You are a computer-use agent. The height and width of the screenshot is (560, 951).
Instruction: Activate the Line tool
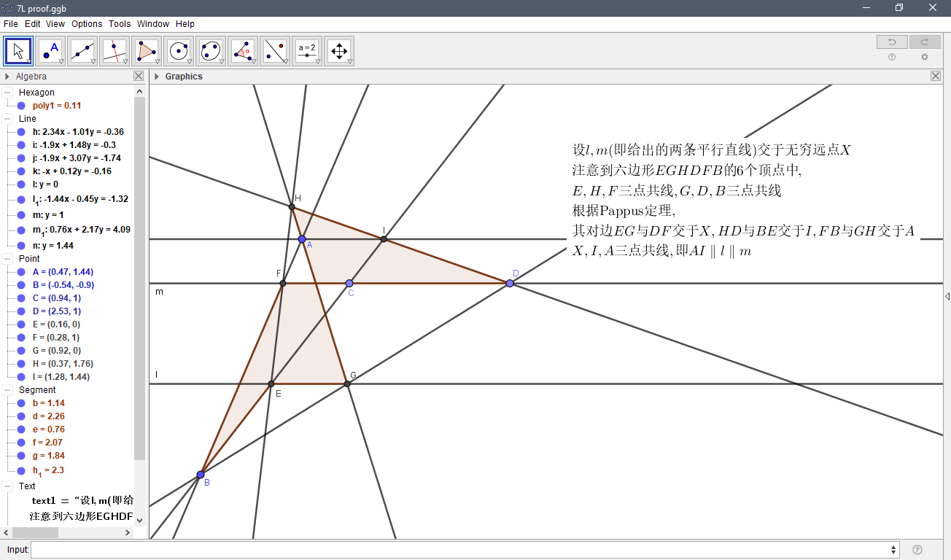(82, 50)
